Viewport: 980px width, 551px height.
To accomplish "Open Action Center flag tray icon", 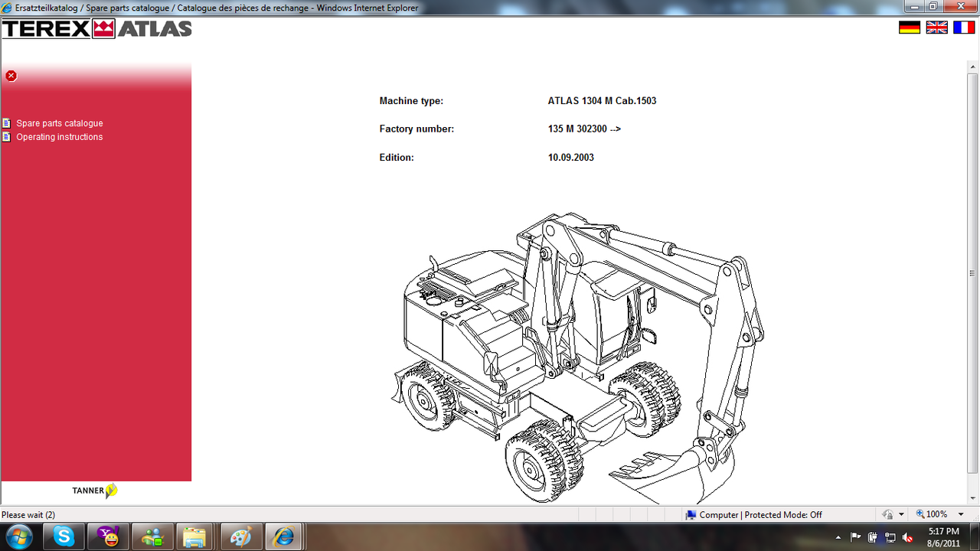I will coord(856,537).
